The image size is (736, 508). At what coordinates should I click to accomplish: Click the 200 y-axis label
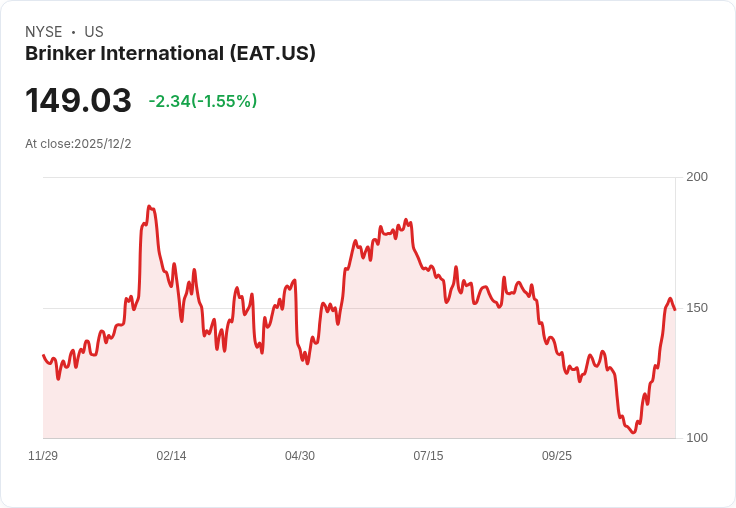coord(697,177)
